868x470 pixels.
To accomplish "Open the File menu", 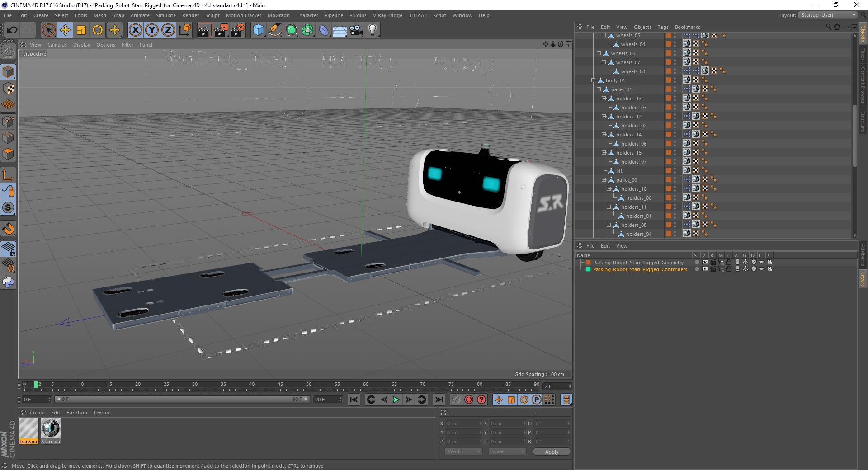I will [8, 15].
